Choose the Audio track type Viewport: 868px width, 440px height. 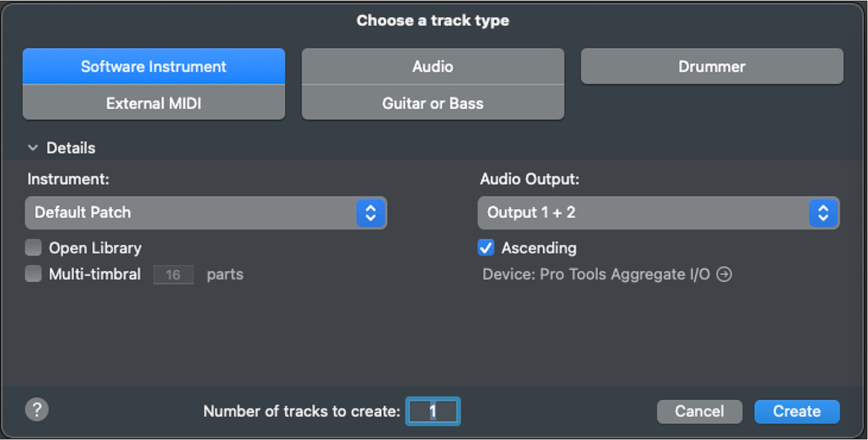(x=433, y=66)
